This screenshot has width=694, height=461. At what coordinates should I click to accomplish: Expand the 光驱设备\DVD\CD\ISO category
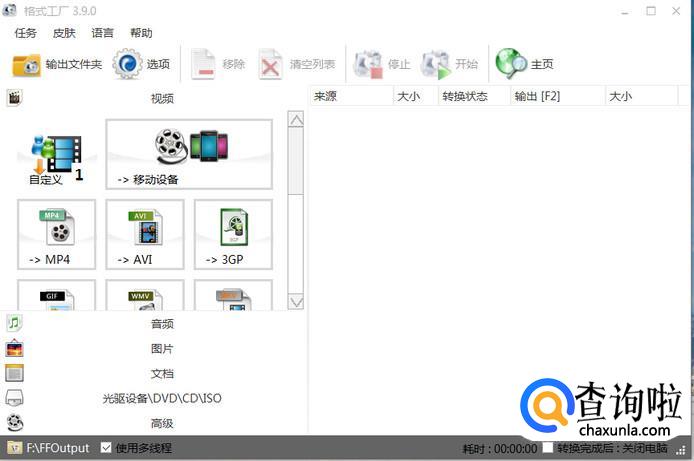162,398
